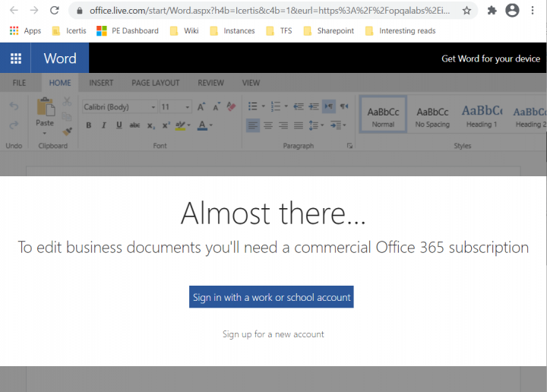Click the text highlight color button
This screenshot has height=392, width=547.
(x=180, y=125)
